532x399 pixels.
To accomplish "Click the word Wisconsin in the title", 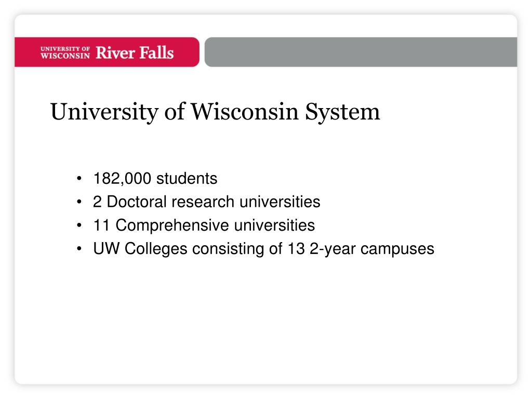I will (x=245, y=112).
